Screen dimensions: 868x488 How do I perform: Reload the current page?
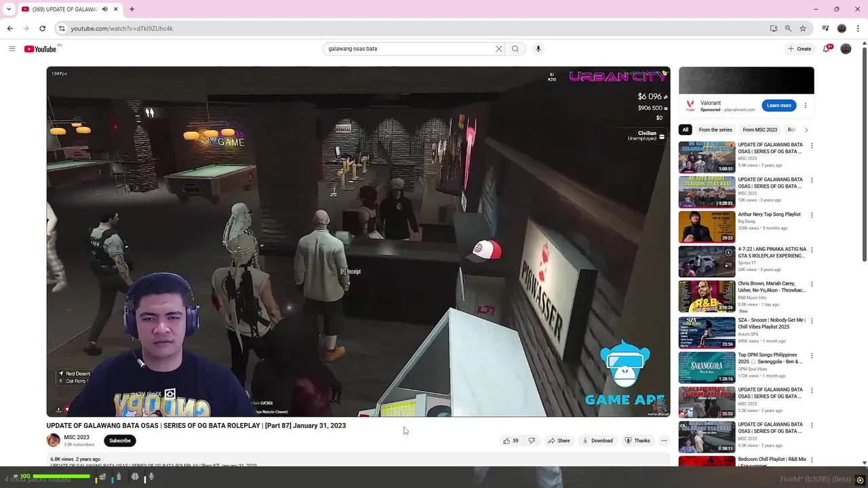pyautogui.click(x=42, y=28)
